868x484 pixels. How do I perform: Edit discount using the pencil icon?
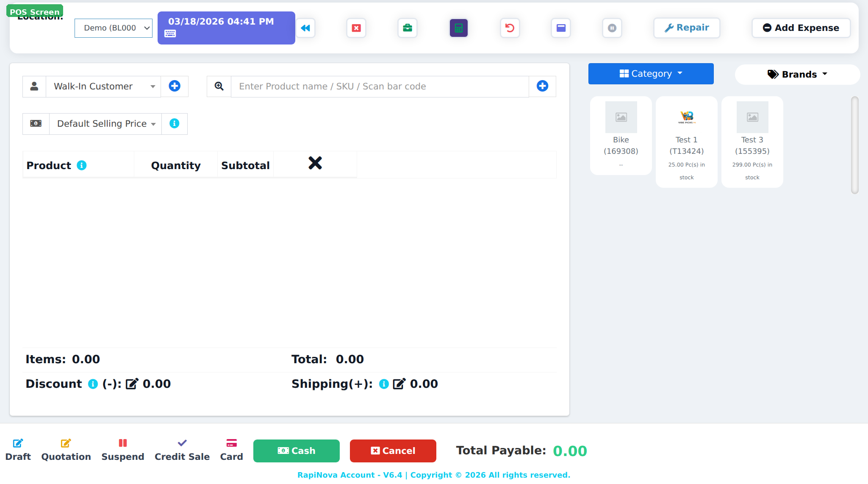coord(132,384)
